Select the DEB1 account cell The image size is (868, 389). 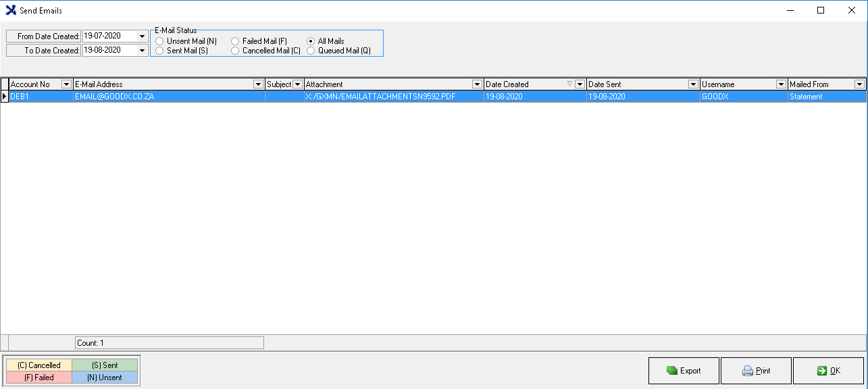(41, 97)
